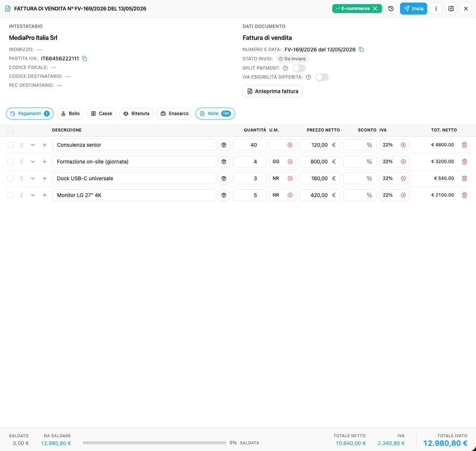476x451 pixels.
Task: Tick the checkbox for Monitor LG 27" 4K
Action: [10, 195]
